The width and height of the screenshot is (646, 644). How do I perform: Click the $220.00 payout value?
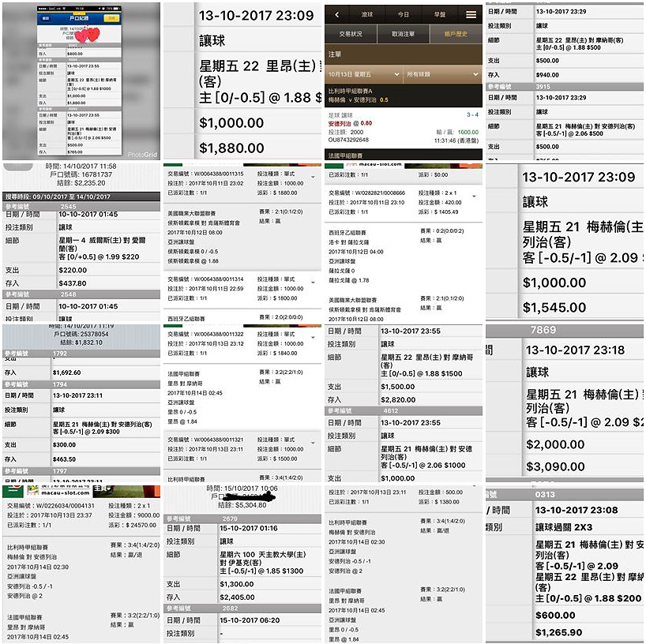tap(73, 270)
